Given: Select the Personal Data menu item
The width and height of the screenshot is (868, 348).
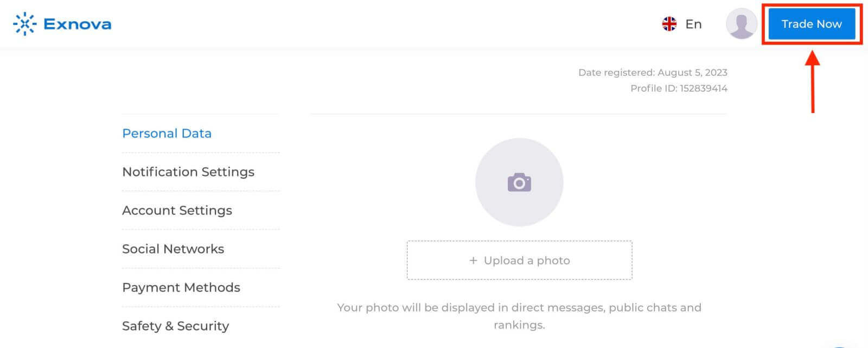Looking at the screenshot, I should tap(167, 134).
